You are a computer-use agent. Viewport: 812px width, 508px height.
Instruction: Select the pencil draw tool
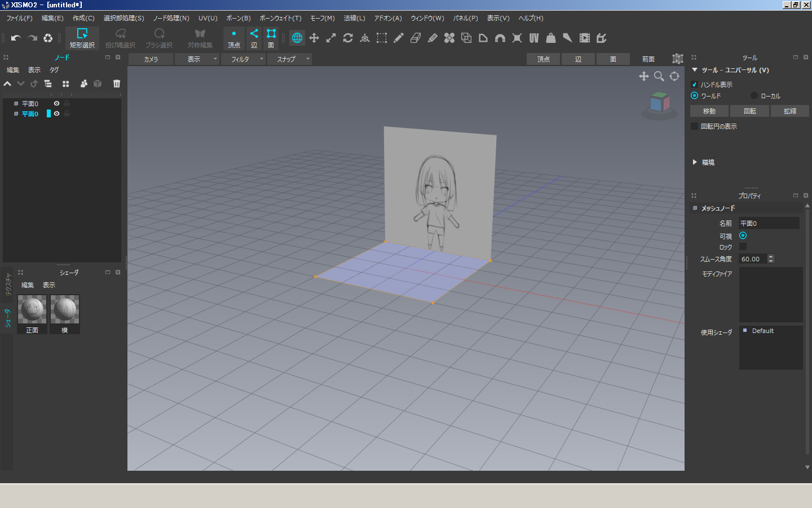click(x=399, y=38)
